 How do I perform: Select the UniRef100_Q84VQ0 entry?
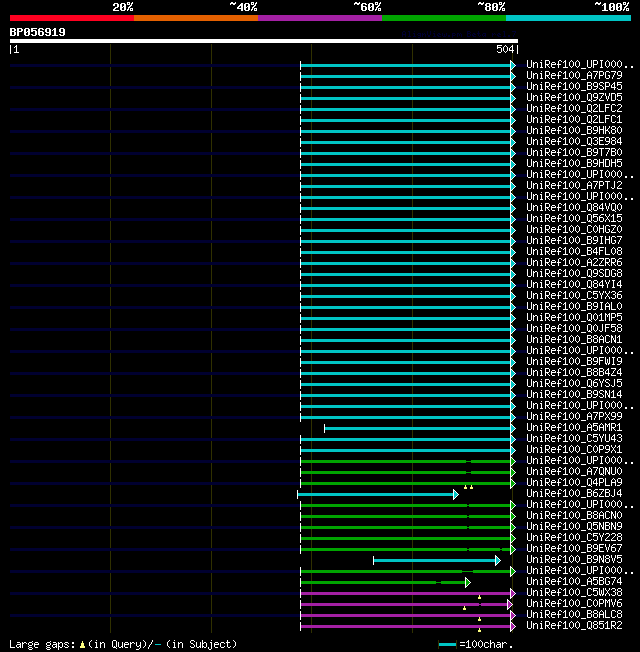point(574,207)
